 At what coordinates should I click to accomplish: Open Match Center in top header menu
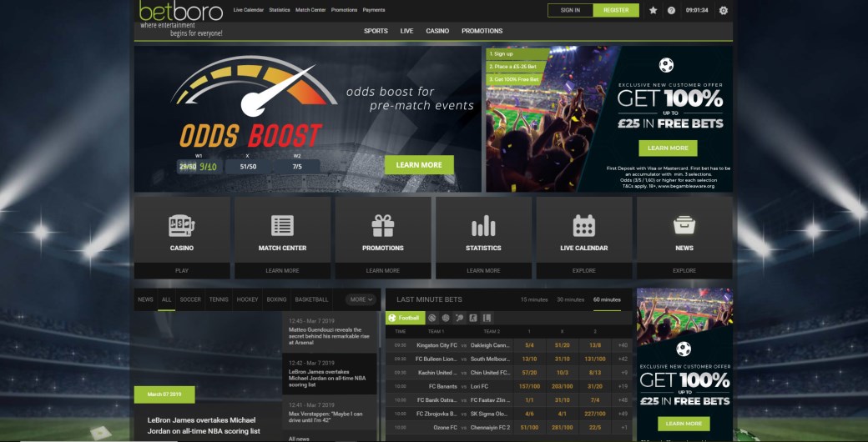point(310,10)
